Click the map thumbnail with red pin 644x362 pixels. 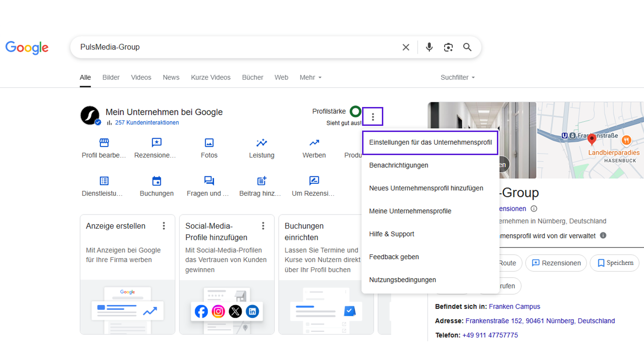pyautogui.click(x=590, y=140)
